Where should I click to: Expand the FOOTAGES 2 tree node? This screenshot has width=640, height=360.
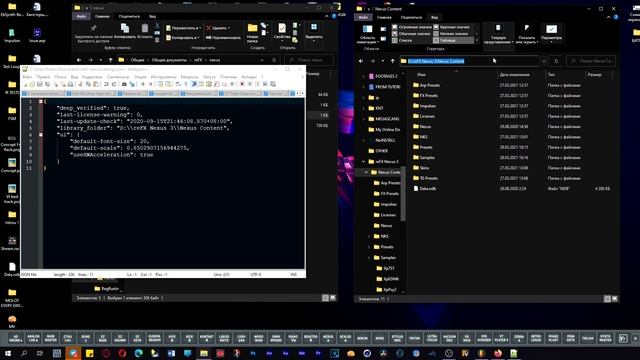click(x=363, y=76)
